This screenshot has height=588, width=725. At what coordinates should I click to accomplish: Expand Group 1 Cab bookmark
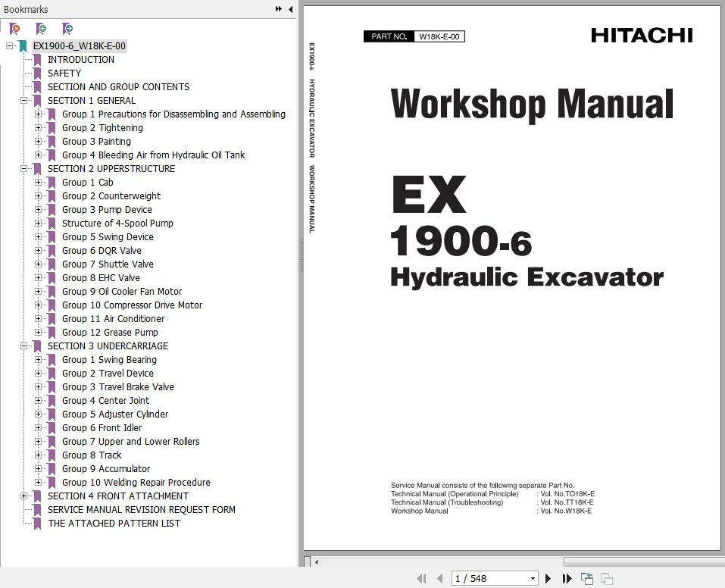pos(39,183)
